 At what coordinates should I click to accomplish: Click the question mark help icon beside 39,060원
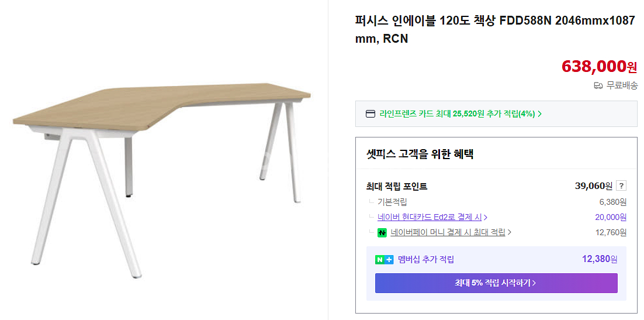[x=621, y=186]
